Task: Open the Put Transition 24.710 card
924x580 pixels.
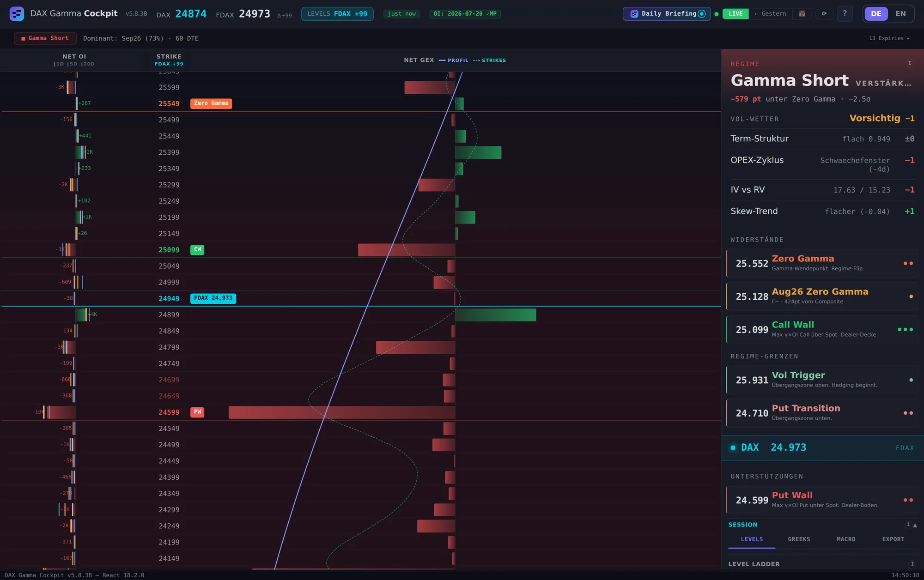Action: (x=822, y=413)
